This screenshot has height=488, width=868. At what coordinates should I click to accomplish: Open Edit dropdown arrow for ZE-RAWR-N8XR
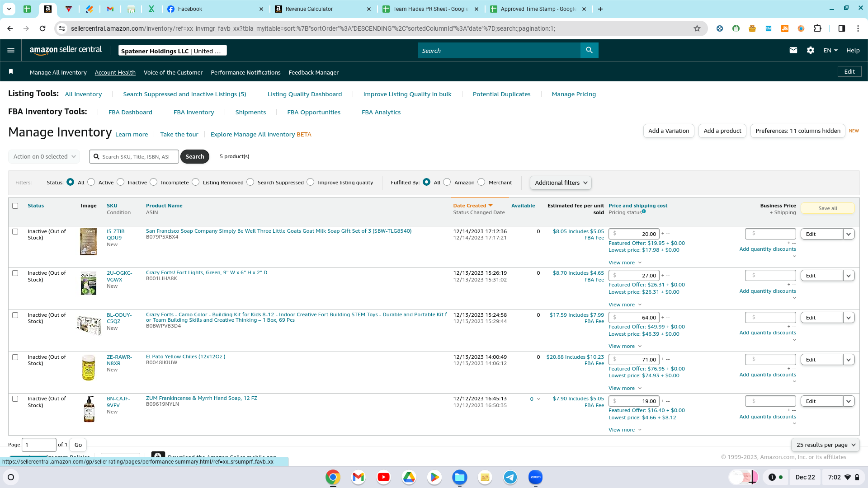pos(849,360)
